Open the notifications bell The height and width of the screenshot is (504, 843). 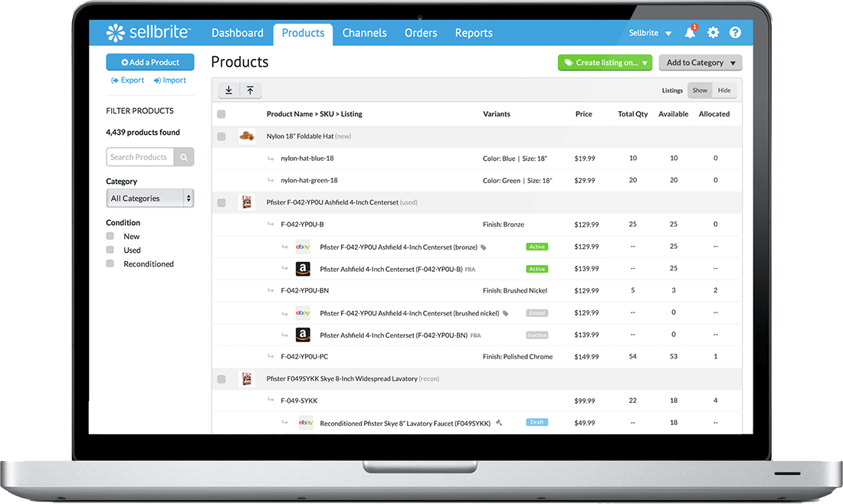690,32
